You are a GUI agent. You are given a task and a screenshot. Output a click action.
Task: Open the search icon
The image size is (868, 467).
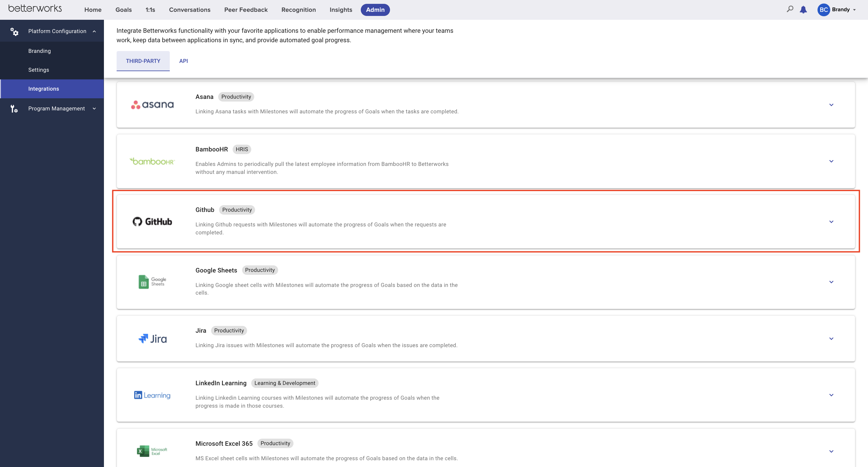[x=790, y=9]
